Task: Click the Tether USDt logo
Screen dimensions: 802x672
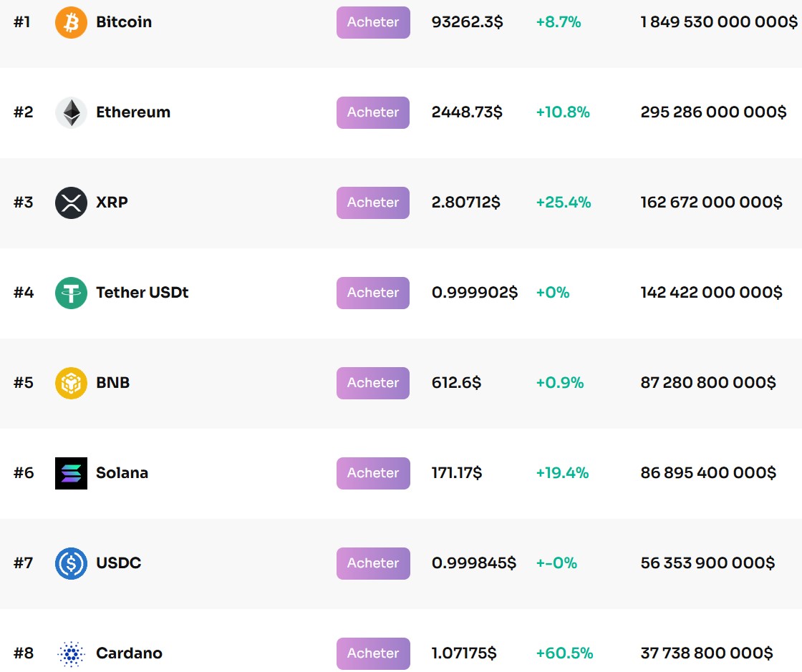Action: [70, 293]
